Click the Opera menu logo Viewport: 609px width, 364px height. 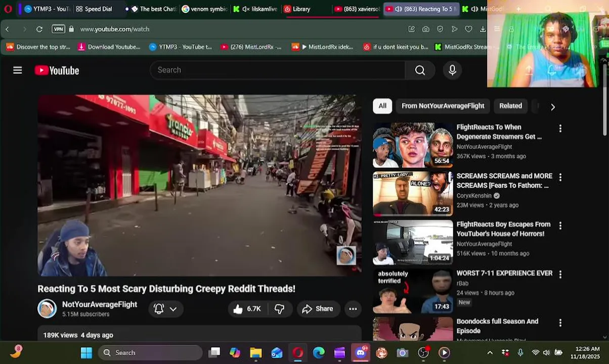(8, 9)
